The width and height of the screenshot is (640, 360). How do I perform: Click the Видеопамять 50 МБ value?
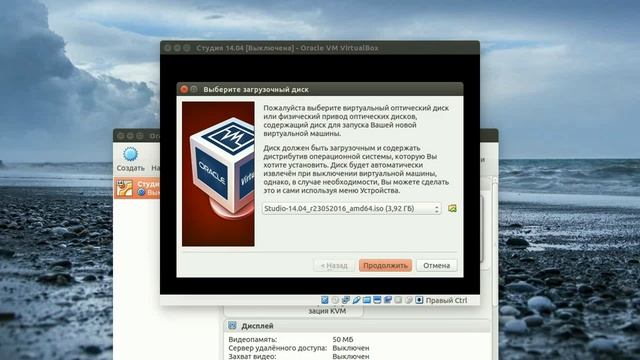coord(343,339)
